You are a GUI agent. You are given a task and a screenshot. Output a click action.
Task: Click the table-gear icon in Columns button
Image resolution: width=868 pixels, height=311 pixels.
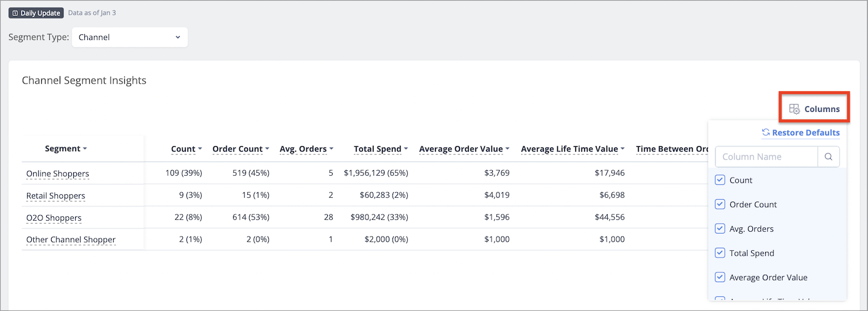(x=794, y=109)
